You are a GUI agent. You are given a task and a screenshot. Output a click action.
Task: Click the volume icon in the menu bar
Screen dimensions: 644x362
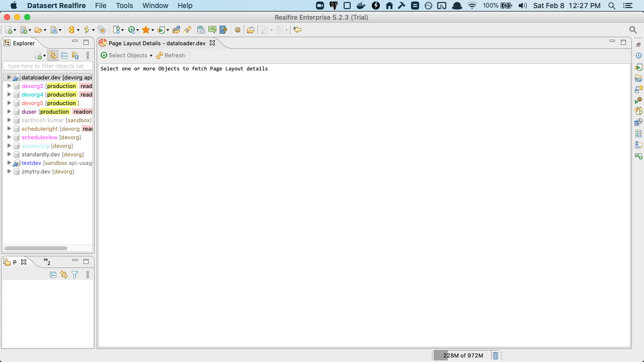pos(523,6)
